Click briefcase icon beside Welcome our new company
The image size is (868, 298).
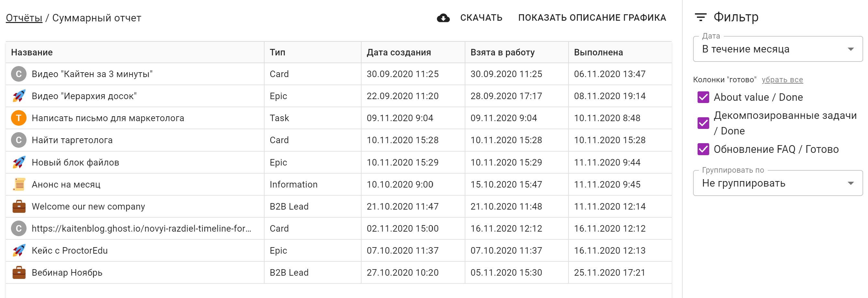click(x=19, y=206)
